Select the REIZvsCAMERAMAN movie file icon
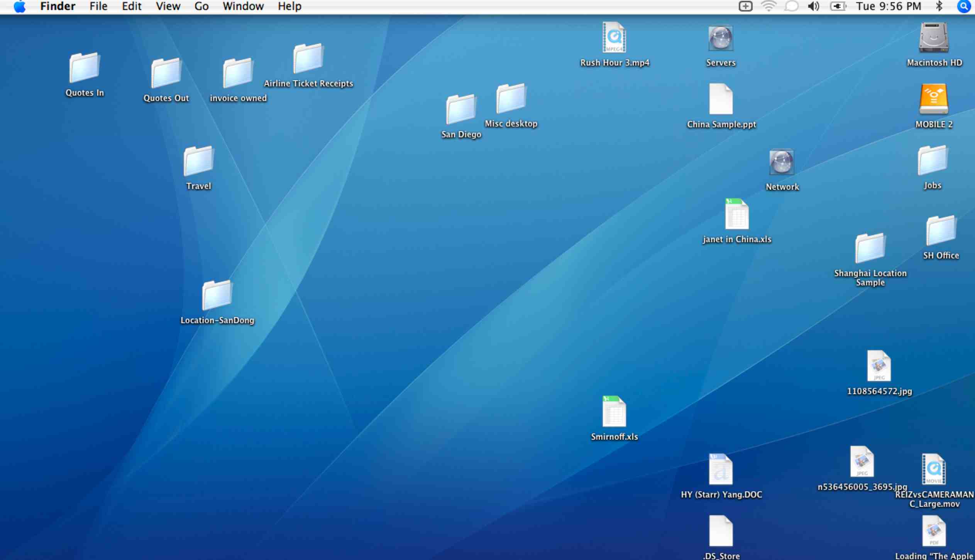The width and height of the screenshot is (975, 560). point(934,469)
